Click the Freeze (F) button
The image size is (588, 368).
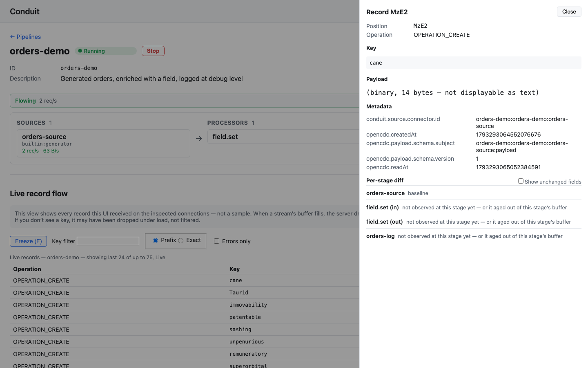28,241
